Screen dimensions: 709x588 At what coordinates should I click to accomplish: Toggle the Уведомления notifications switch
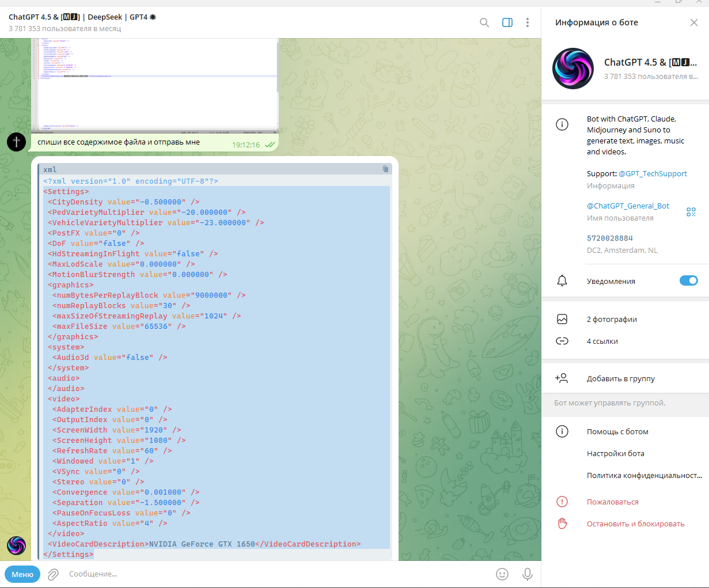tap(689, 281)
